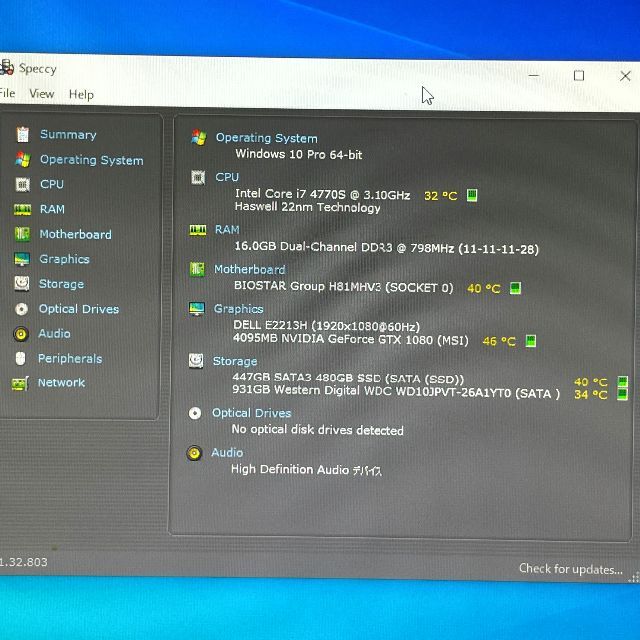Click the Operating System sidebar Windows flag icon

23,160
